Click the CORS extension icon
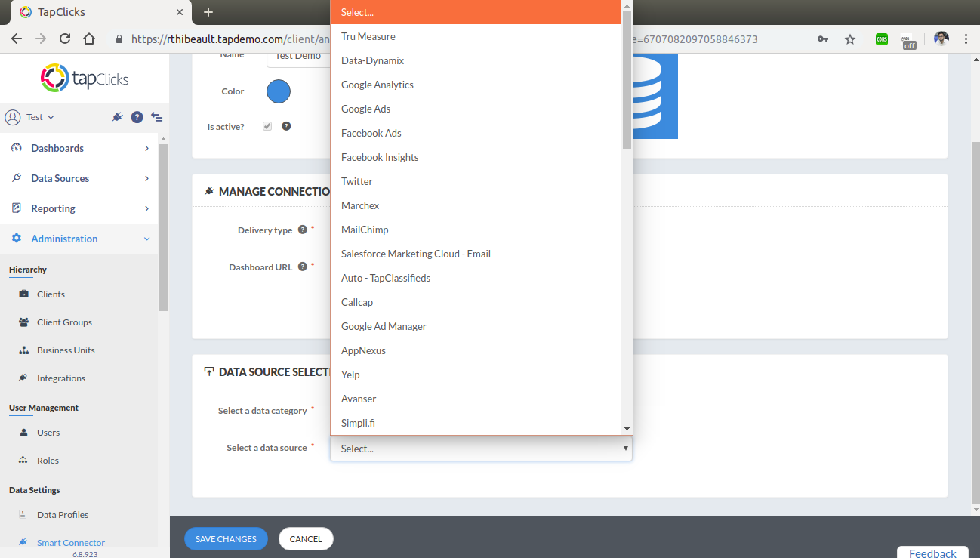Screen dimensions: 980x558 pos(882,39)
